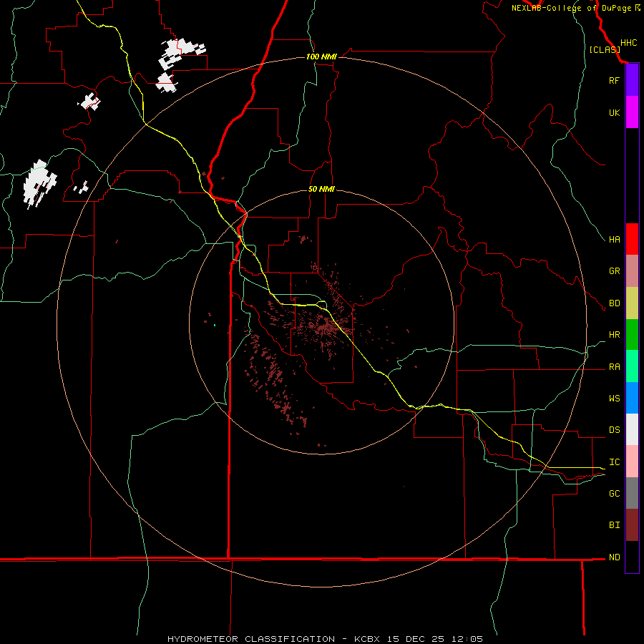Select the yellow BD legend swatch

[x=632, y=303]
